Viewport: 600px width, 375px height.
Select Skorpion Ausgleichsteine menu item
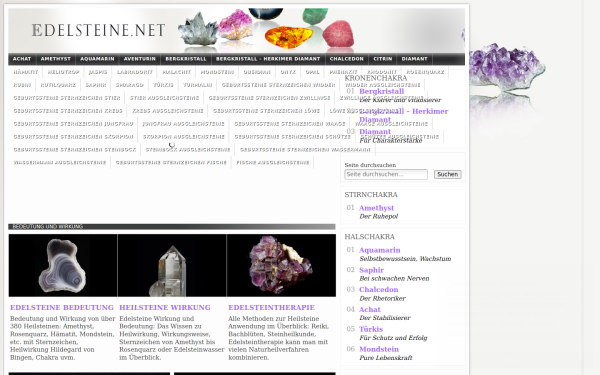[x=184, y=137]
